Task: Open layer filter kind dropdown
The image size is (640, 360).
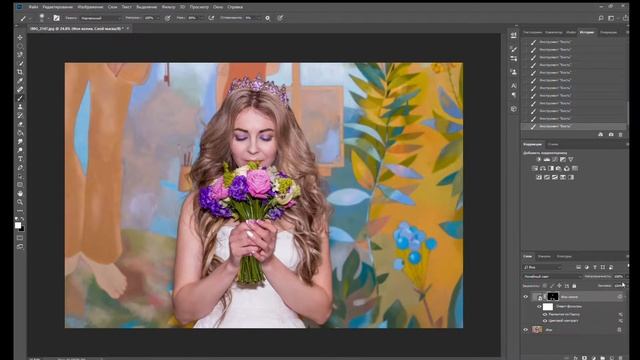Action: pyautogui.click(x=543, y=267)
